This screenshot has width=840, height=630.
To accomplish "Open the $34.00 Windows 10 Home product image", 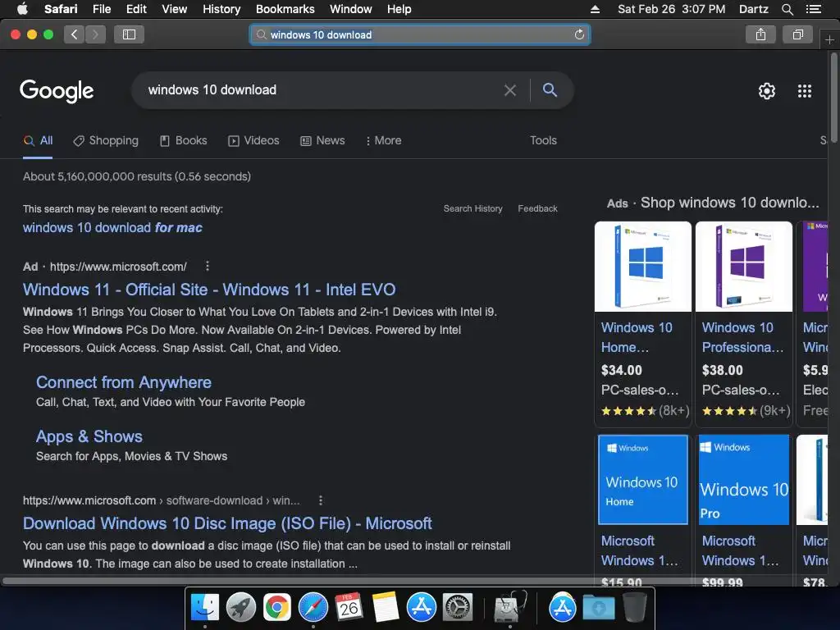I will pyautogui.click(x=642, y=267).
